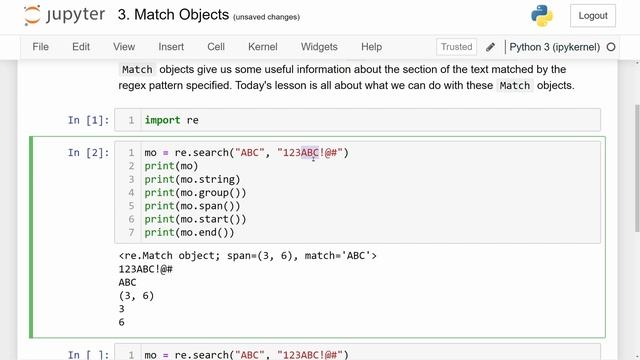Screen dimensions: 640x360
Task: Open the File menu
Action: tap(40, 47)
